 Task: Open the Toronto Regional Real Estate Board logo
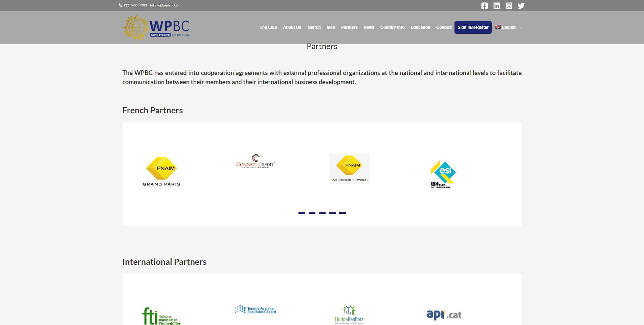(256, 309)
